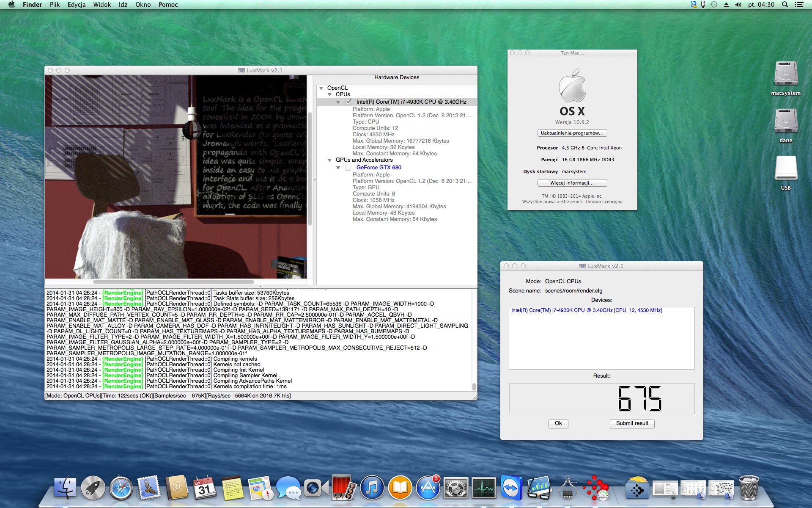Screen dimensions: 812x508
Task: Click Clock: 1058 MHz row
Action: (373, 200)
